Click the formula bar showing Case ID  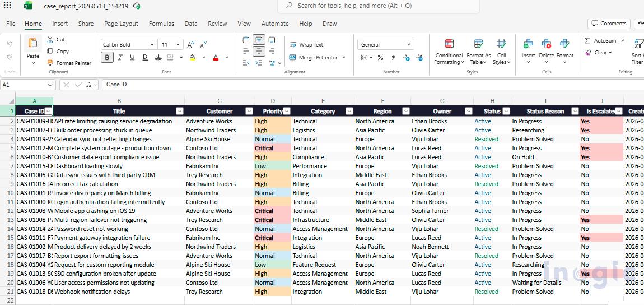(373, 85)
